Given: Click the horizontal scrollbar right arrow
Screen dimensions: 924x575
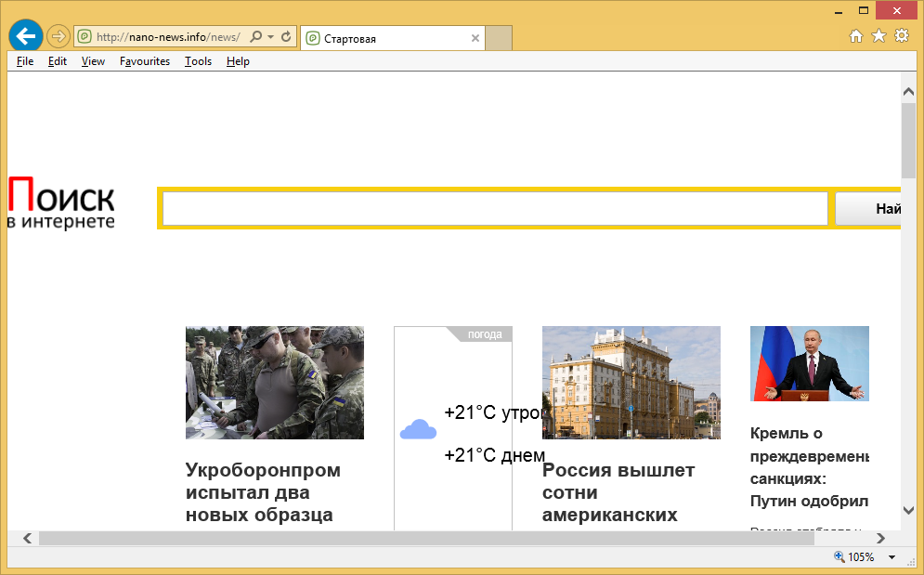Looking at the screenshot, I should pos(880,538).
